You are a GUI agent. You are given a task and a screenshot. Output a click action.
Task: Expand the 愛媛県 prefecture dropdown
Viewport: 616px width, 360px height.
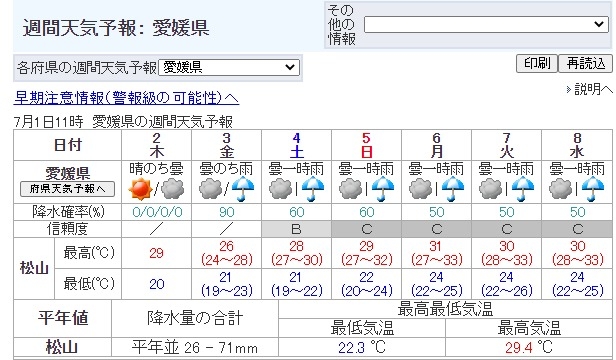[229, 68]
